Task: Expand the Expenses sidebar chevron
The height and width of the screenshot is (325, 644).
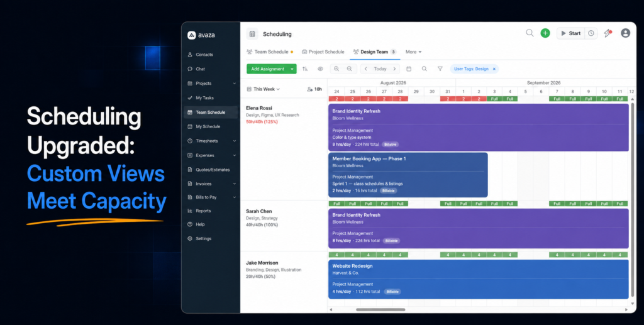Action: pos(235,155)
